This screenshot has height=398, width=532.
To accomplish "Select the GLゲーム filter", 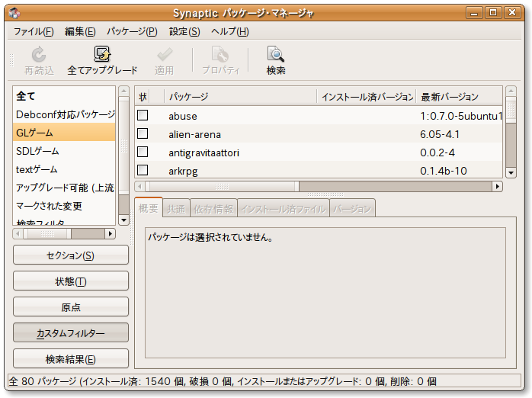I will [x=64, y=133].
